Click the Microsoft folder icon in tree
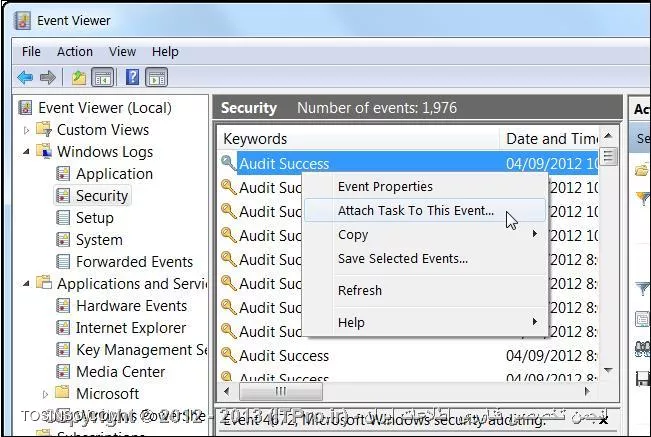Screen dimensions: 651x437 tap(62, 392)
